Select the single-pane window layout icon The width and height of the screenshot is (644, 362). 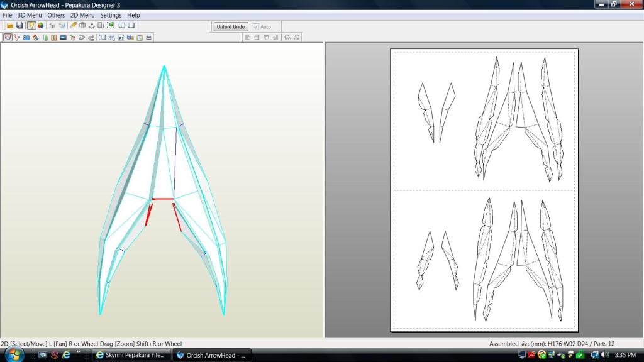point(131,25)
